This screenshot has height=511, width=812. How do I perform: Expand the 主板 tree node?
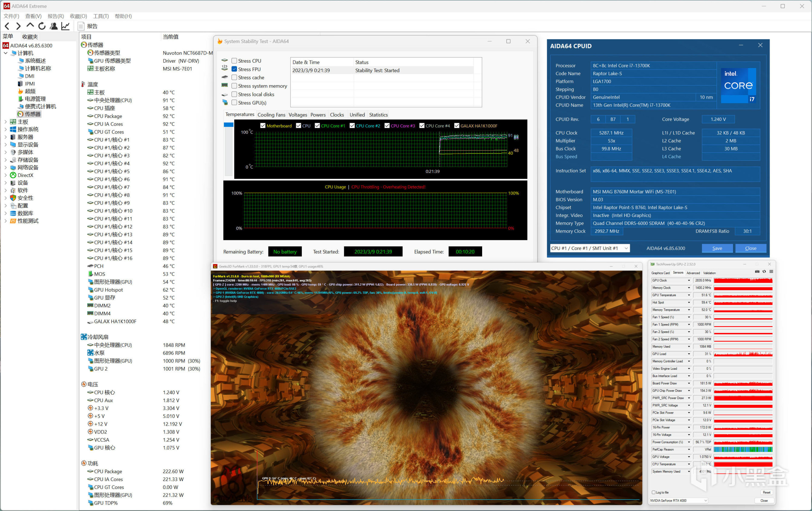pos(5,122)
